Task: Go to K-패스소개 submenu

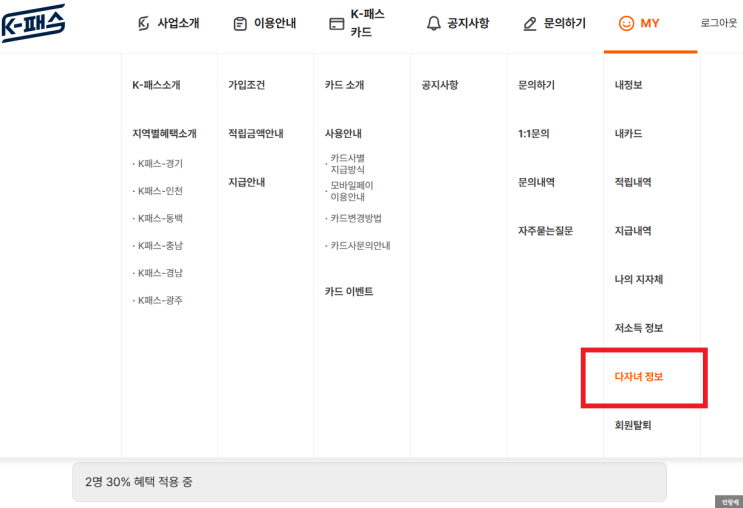Action: (156, 85)
